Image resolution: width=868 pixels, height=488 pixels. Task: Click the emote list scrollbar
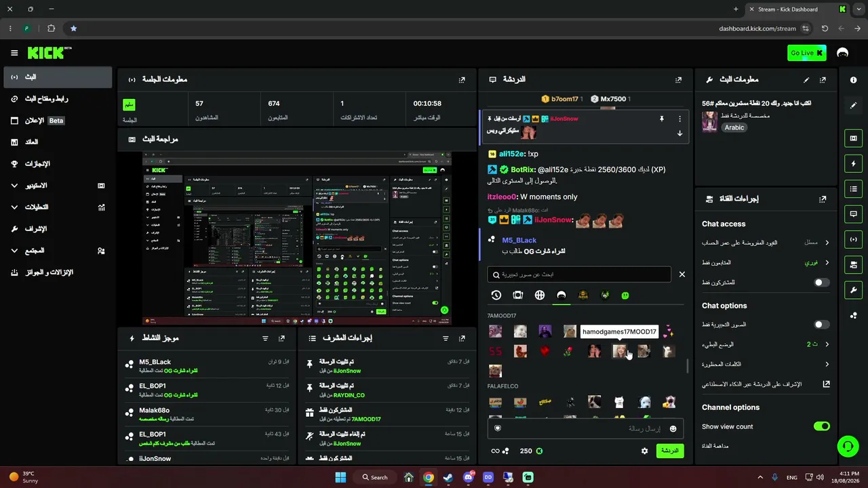[688, 366]
